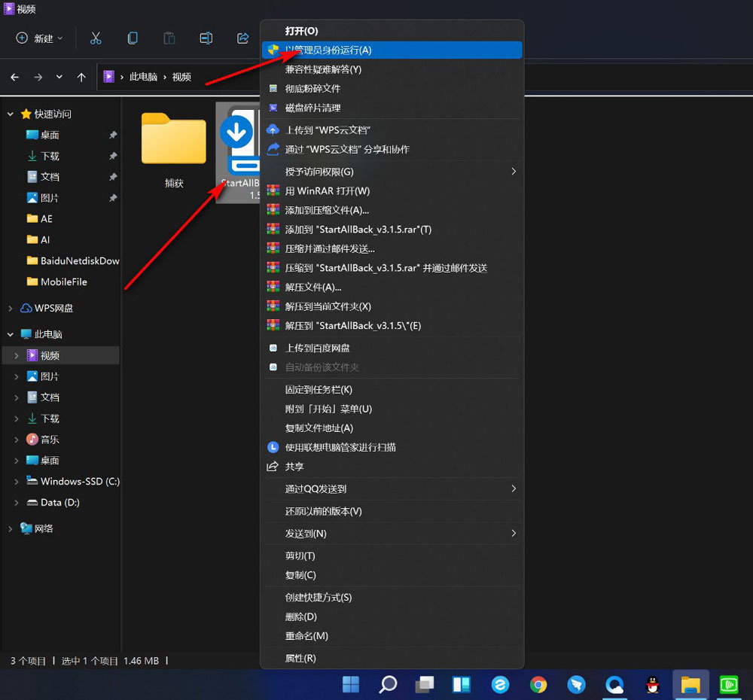
Task: Expand the Windows-SSD (C:) drive node
Action: [x=17, y=482]
